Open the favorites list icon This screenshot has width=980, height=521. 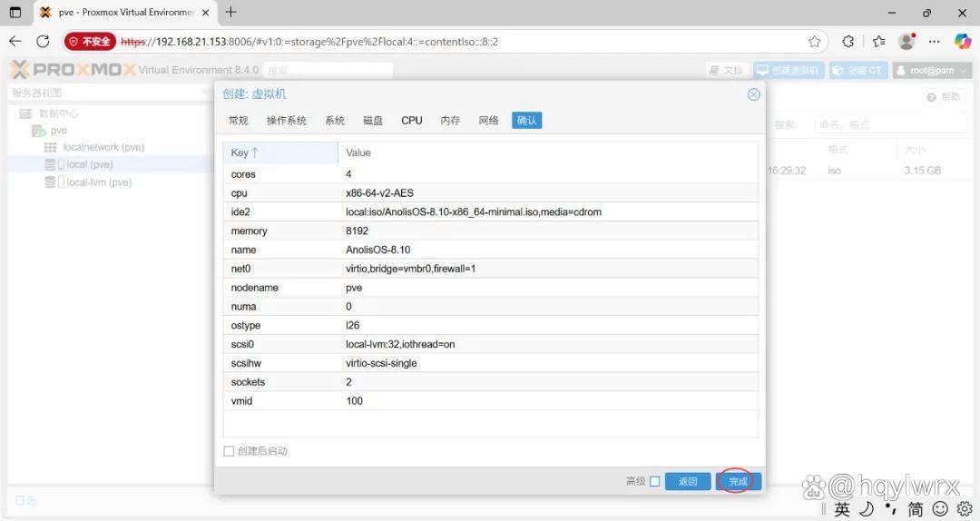click(x=878, y=42)
